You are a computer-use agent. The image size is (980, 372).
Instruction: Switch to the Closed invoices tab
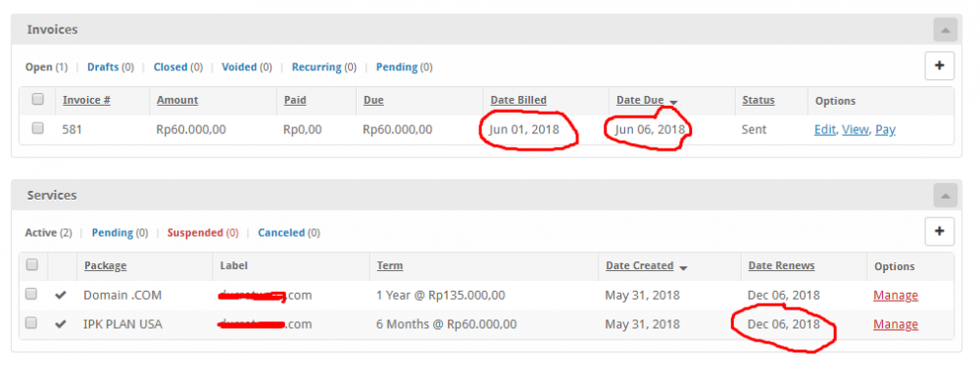(170, 67)
